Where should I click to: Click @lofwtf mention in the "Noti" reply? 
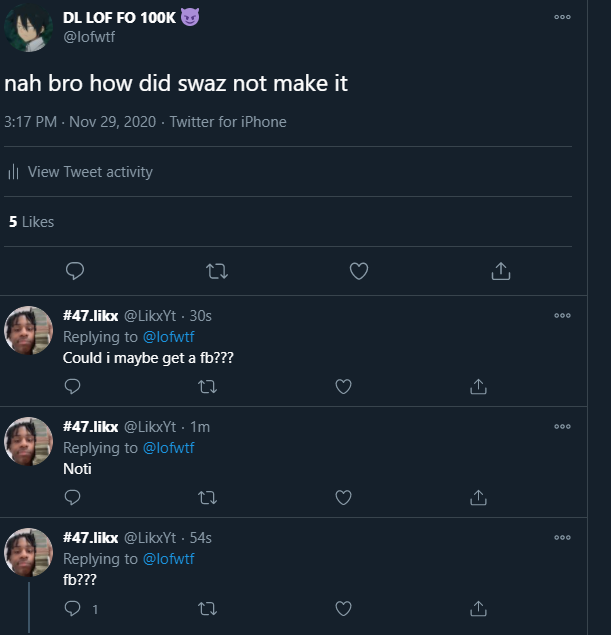pyautogui.click(x=168, y=448)
